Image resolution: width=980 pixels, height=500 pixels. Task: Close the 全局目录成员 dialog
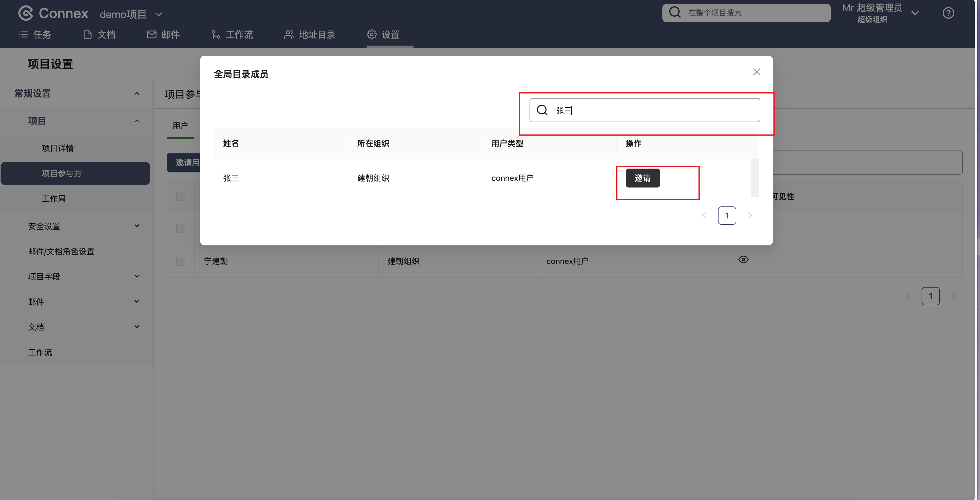click(x=757, y=72)
